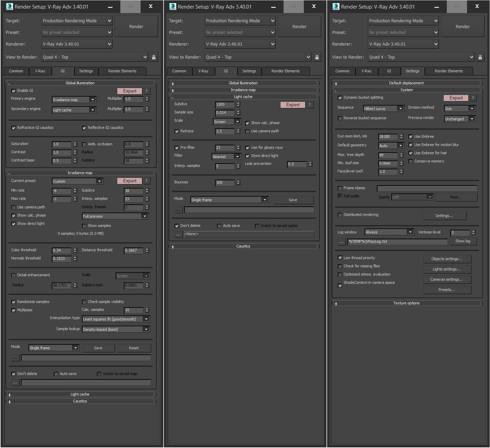This screenshot has height=448, width=490.
Task: Adjust Verbose level spinner arrows
Action: (x=474, y=232)
